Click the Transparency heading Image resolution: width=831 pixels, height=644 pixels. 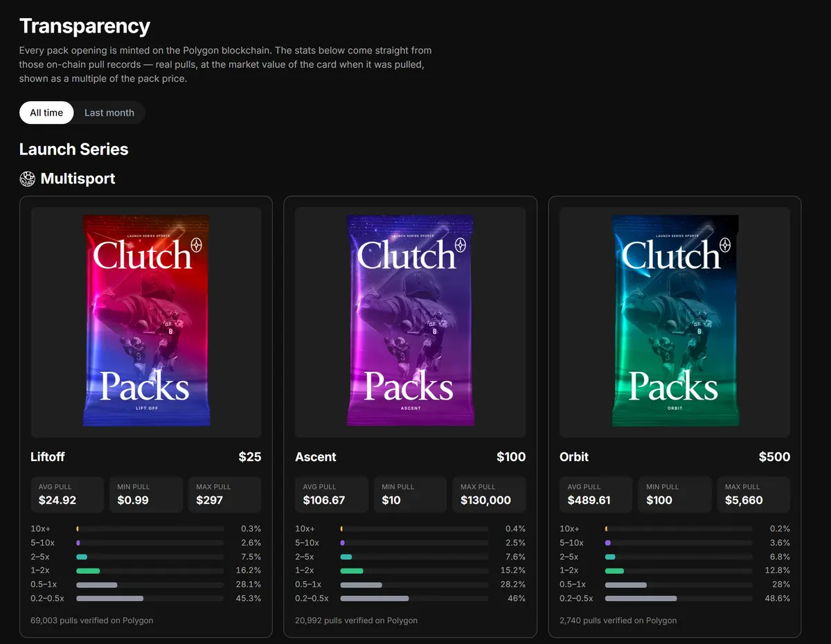click(84, 26)
